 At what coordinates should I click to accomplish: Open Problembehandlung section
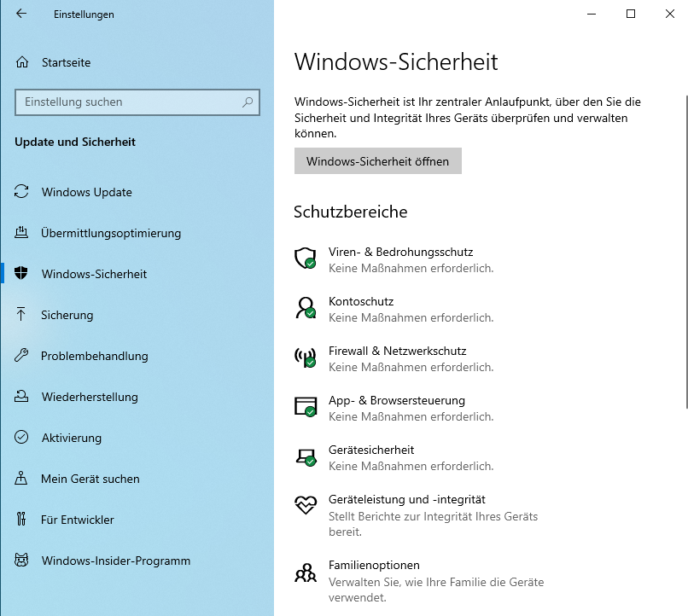point(137,356)
